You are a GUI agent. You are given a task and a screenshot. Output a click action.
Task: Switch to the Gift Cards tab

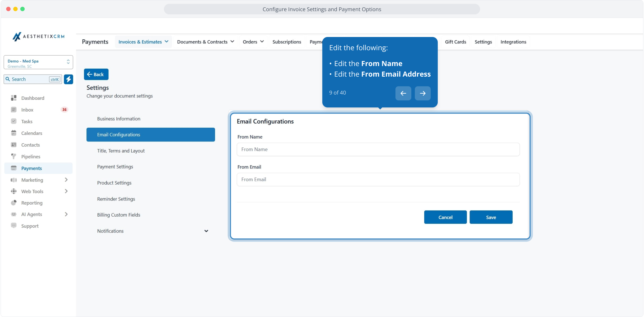click(x=455, y=42)
